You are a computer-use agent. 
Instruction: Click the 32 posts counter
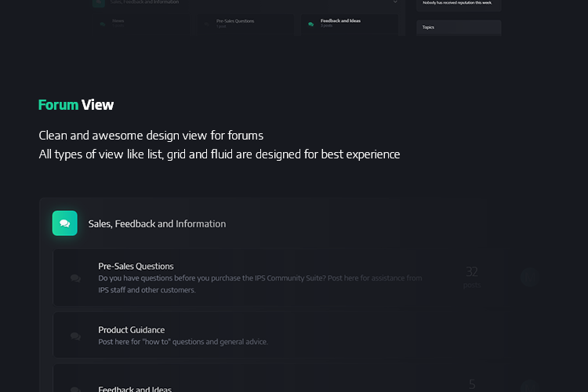pos(472,277)
